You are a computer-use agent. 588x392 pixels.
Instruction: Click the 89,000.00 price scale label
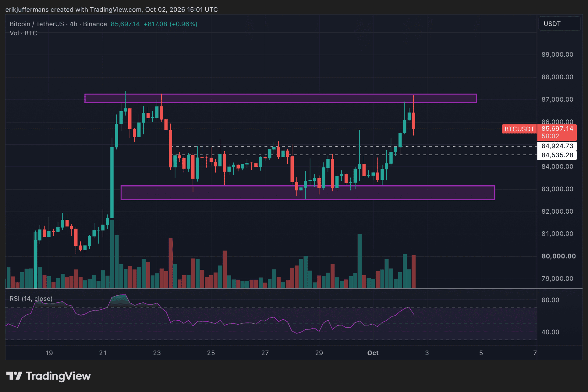coord(557,55)
